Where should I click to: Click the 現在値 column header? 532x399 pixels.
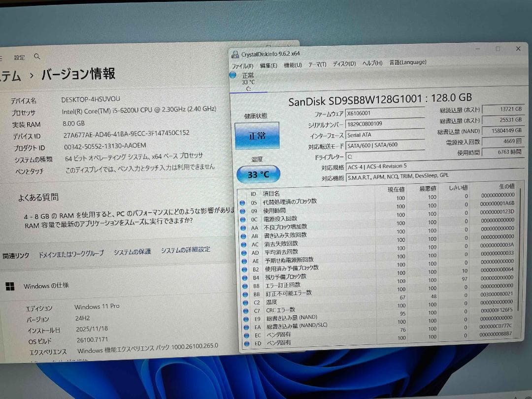click(396, 189)
